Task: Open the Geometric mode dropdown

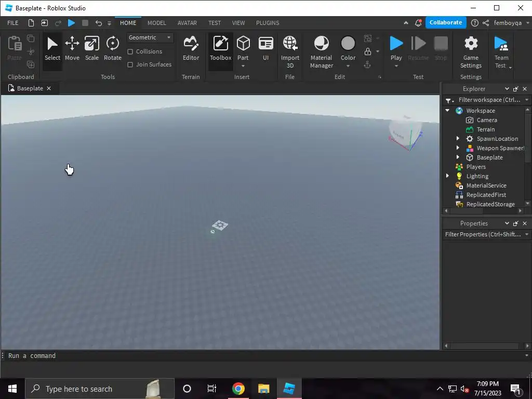Action: pos(150,37)
